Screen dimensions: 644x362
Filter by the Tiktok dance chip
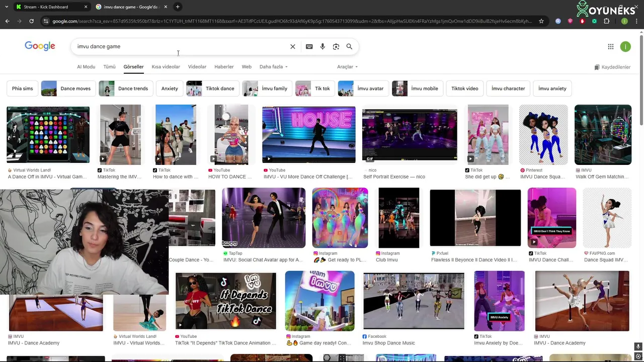[x=212, y=88]
